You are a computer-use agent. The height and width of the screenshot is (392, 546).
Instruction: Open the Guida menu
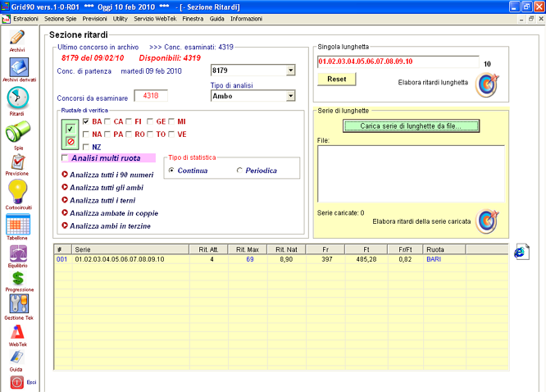click(x=217, y=19)
